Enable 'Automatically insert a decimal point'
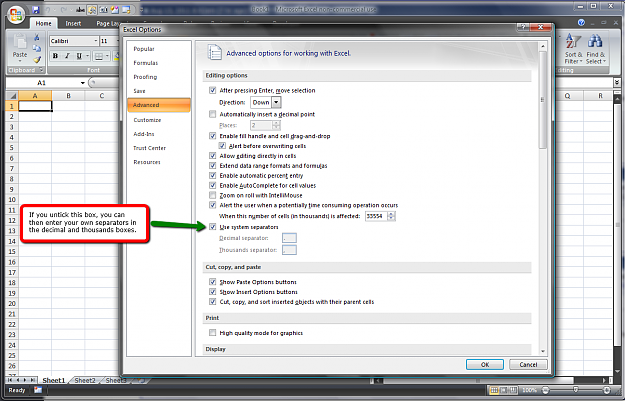This screenshot has width=625, height=401. 212,114
